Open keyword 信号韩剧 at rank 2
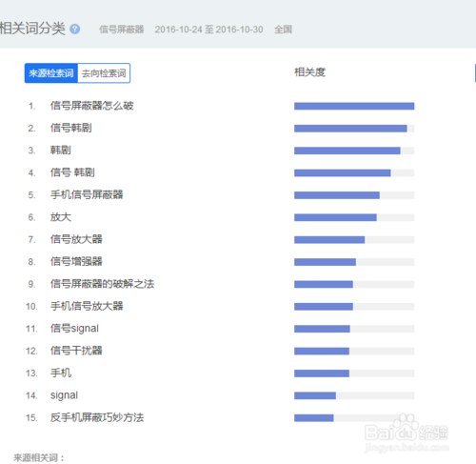This screenshot has height=464, width=476. (71, 128)
